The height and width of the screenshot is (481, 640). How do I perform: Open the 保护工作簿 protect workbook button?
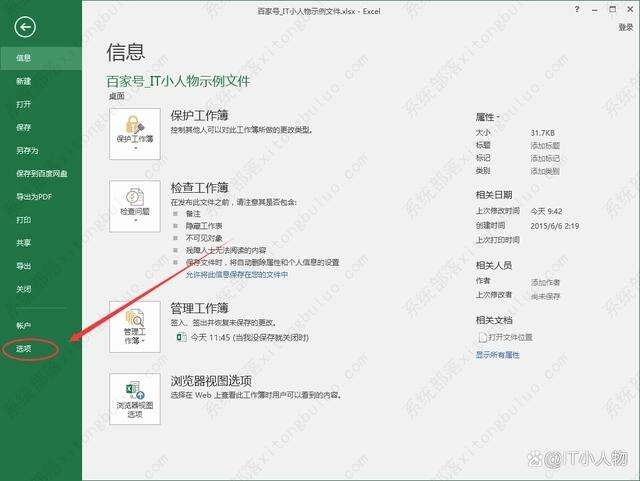pos(135,134)
